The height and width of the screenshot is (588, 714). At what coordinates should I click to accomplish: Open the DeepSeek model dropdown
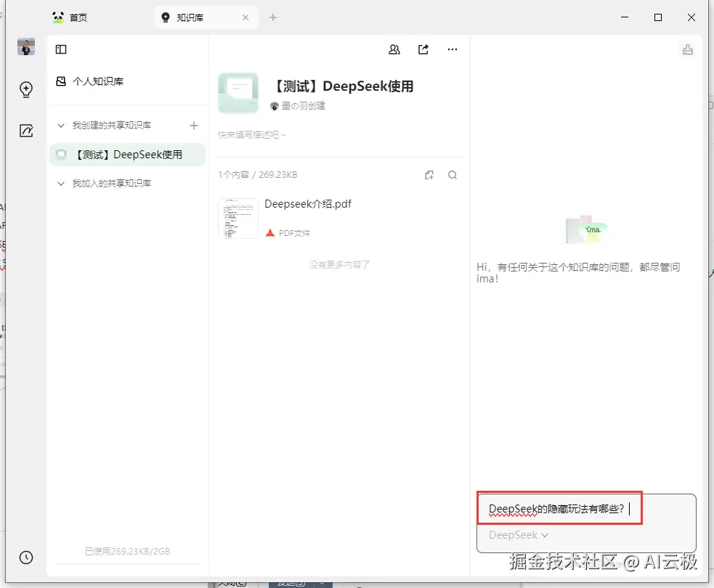click(x=518, y=535)
